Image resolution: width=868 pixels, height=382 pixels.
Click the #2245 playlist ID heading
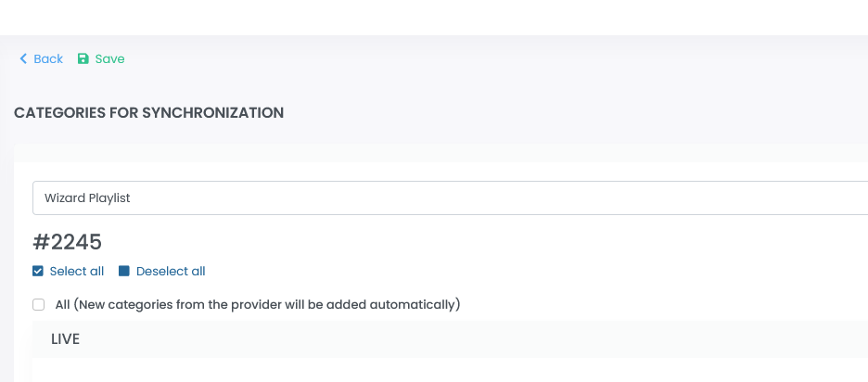click(x=67, y=242)
